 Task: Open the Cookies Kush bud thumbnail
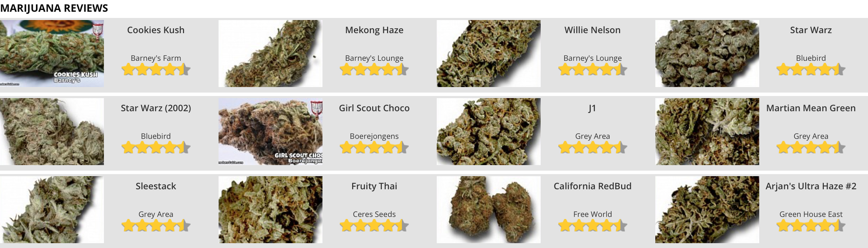(x=52, y=53)
